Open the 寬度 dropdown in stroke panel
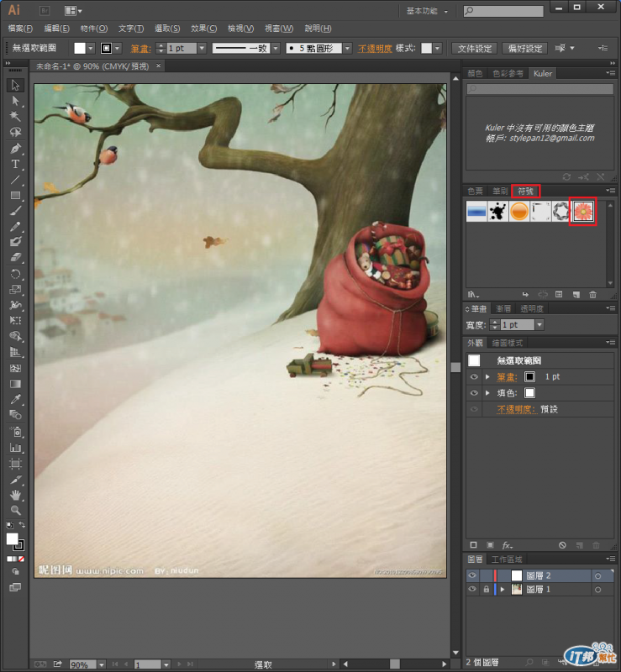Image resolution: width=621 pixels, height=672 pixels. 539,325
